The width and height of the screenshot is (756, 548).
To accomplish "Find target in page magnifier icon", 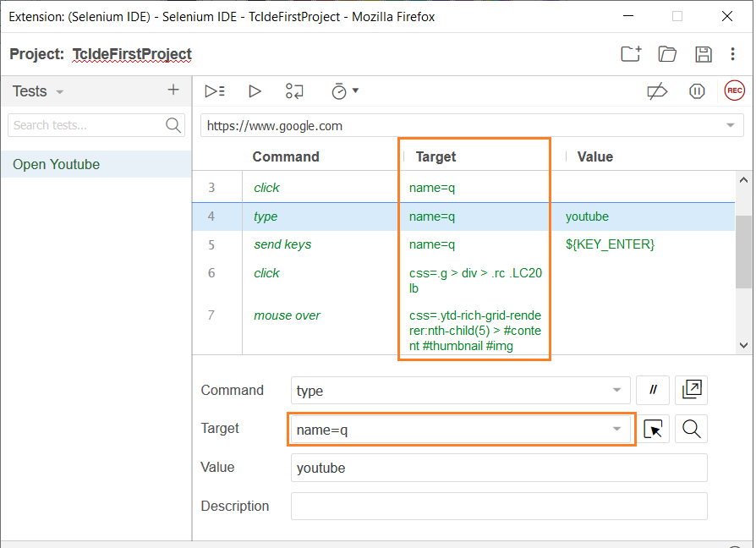I will click(692, 429).
